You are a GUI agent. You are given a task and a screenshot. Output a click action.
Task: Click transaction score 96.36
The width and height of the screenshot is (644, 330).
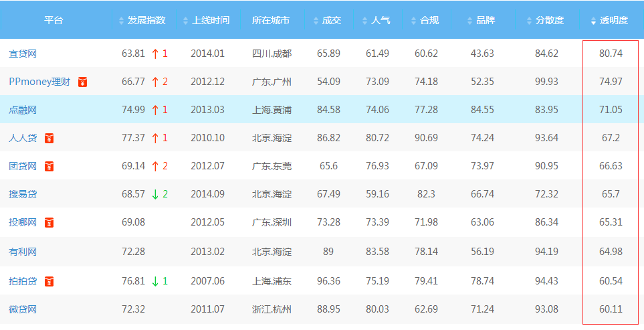click(328, 281)
